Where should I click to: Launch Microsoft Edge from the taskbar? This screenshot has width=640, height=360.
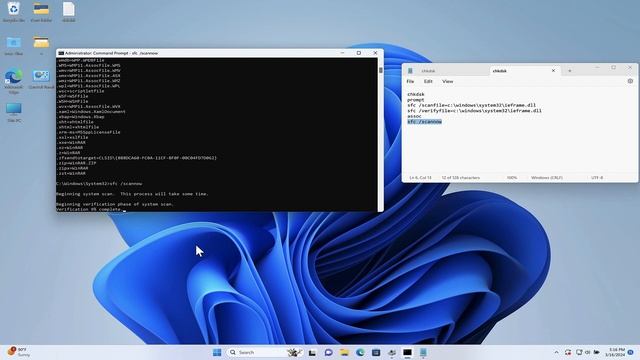coord(360,352)
